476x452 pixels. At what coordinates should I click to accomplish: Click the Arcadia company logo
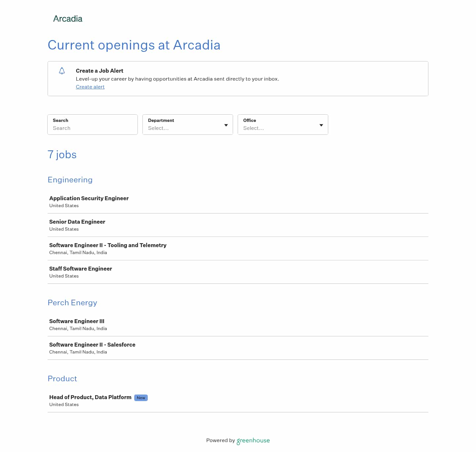67,19
